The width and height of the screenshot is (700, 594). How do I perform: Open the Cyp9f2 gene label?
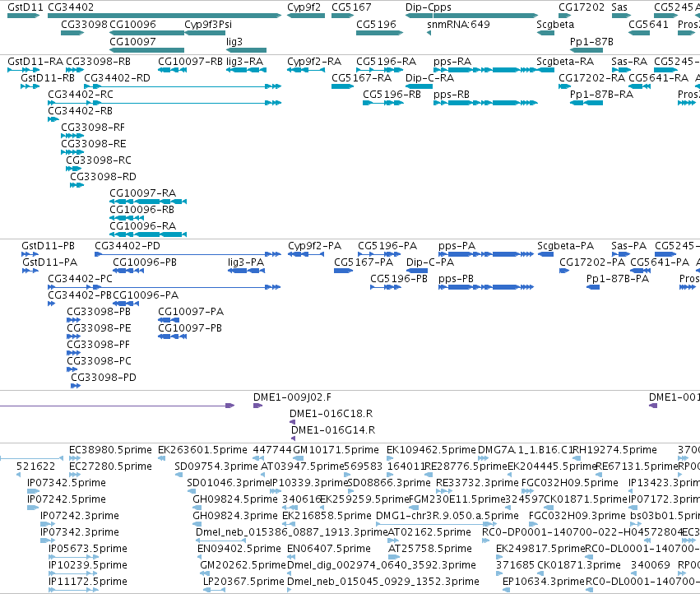304,7
